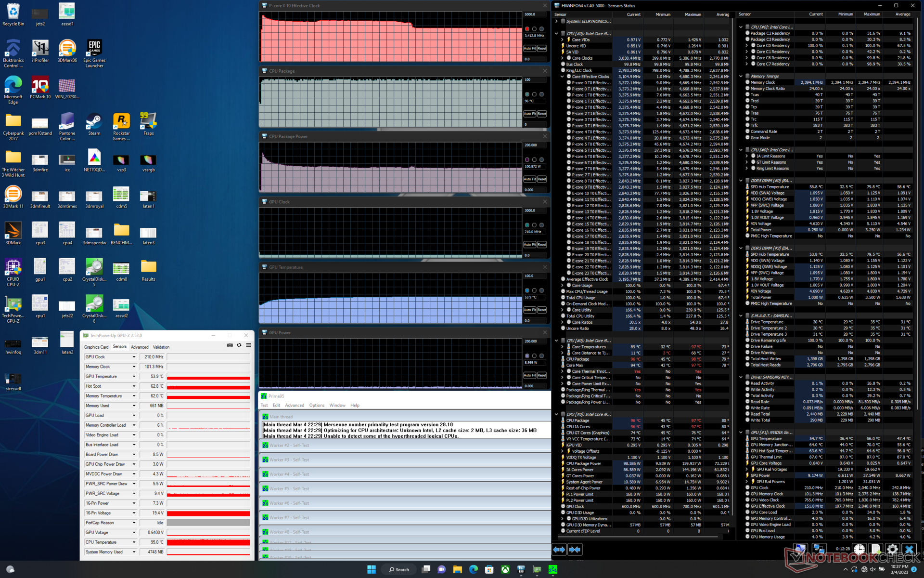
Task: Expand the IA Limit Reasons row
Action: 747,156
